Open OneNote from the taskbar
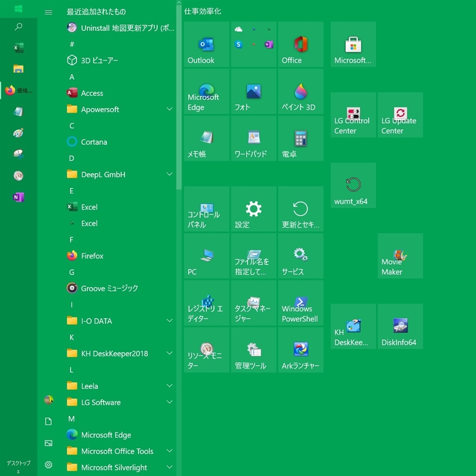 click(x=19, y=197)
